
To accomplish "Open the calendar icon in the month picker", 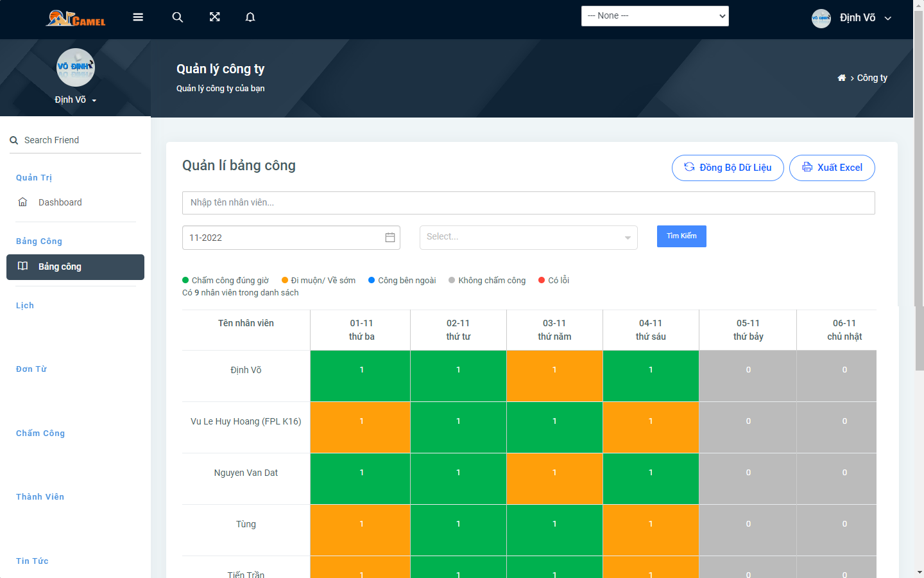I will pyautogui.click(x=389, y=237).
